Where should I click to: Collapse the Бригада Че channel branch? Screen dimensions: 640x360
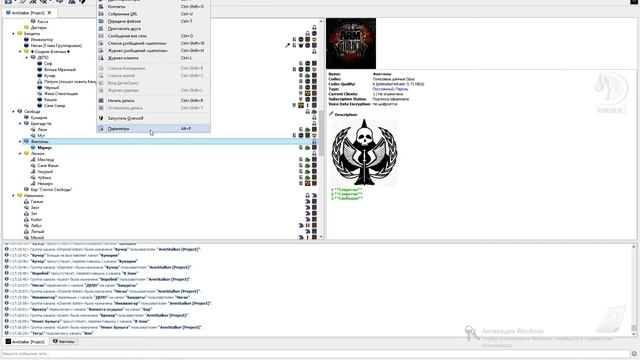[20, 123]
